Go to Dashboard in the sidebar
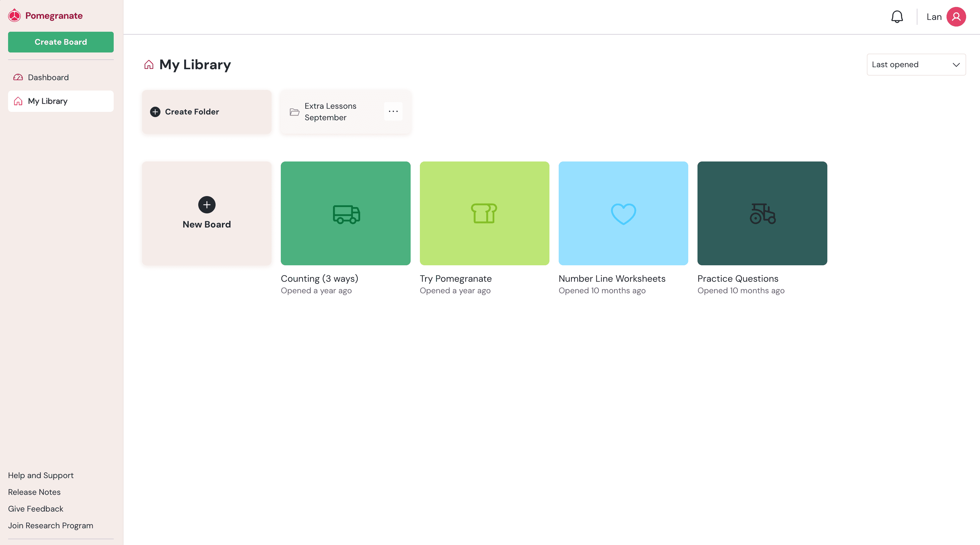Screen dimensions: 980x545 tap(61, 78)
